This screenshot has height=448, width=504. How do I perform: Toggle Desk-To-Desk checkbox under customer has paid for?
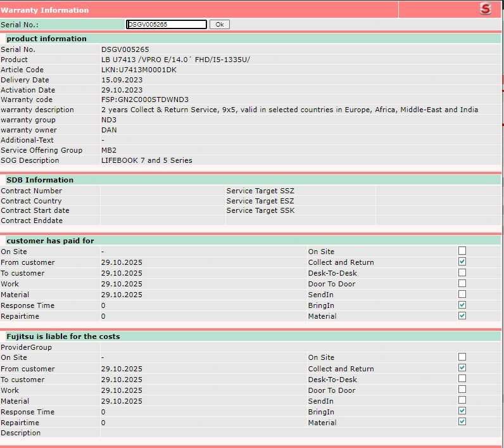click(462, 272)
